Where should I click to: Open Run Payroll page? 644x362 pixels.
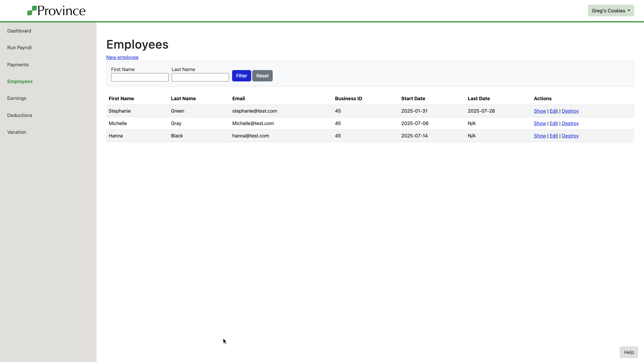pos(19,48)
